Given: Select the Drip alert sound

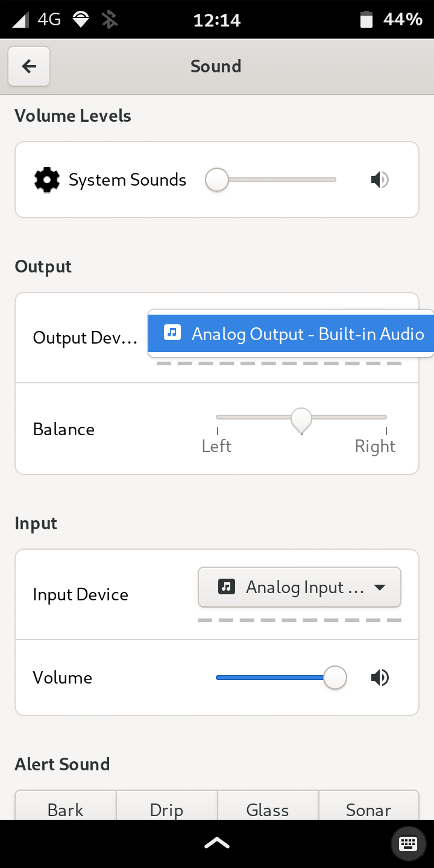Looking at the screenshot, I should [x=166, y=810].
